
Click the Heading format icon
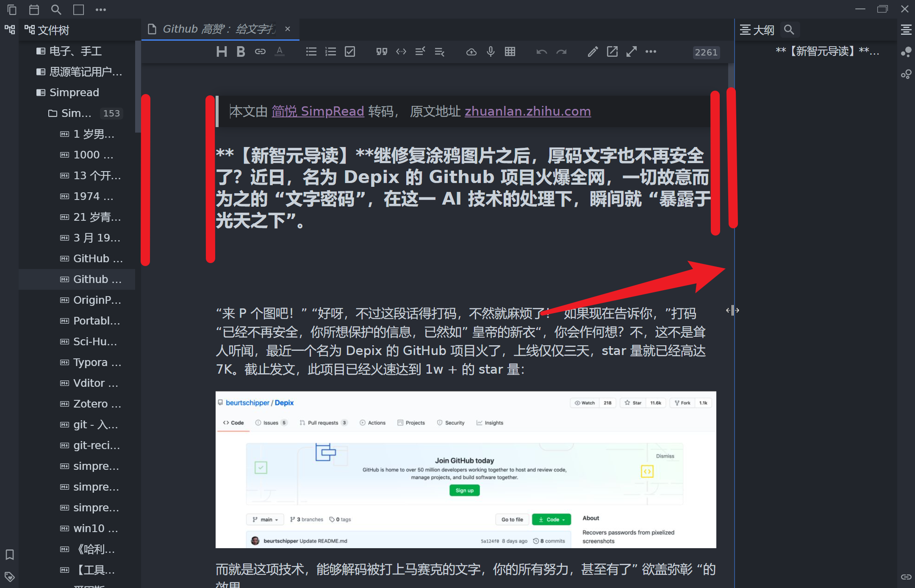(x=222, y=52)
